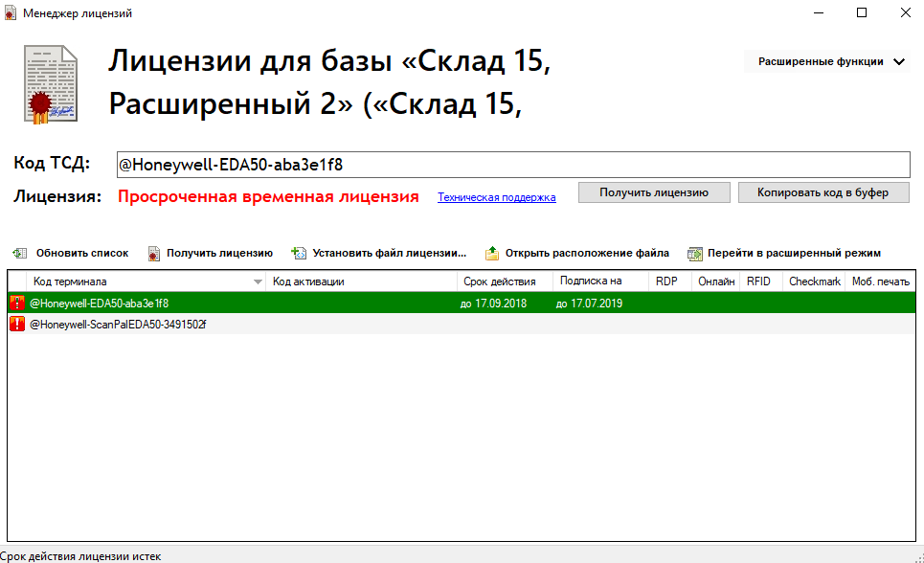Click Копировать код в буфер button
This screenshot has width=924, height=563.
click(x=823, y=192)
